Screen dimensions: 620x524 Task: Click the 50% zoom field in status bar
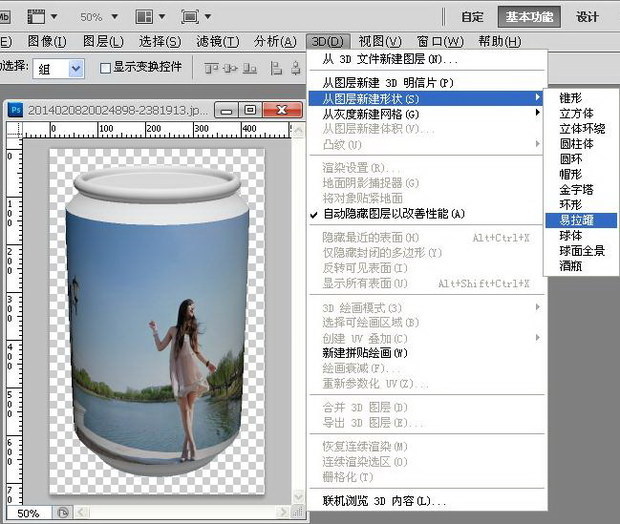coord(28,513)
